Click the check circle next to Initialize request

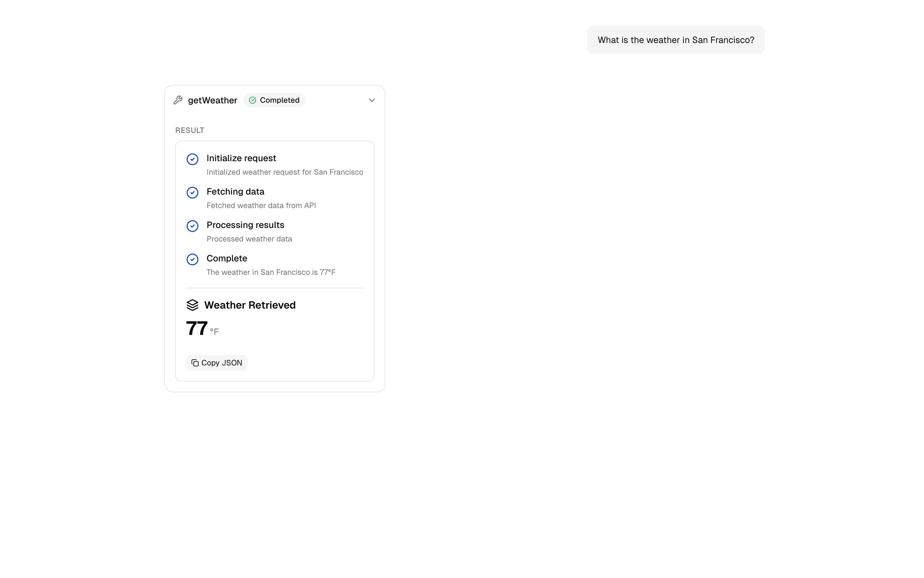193,159
